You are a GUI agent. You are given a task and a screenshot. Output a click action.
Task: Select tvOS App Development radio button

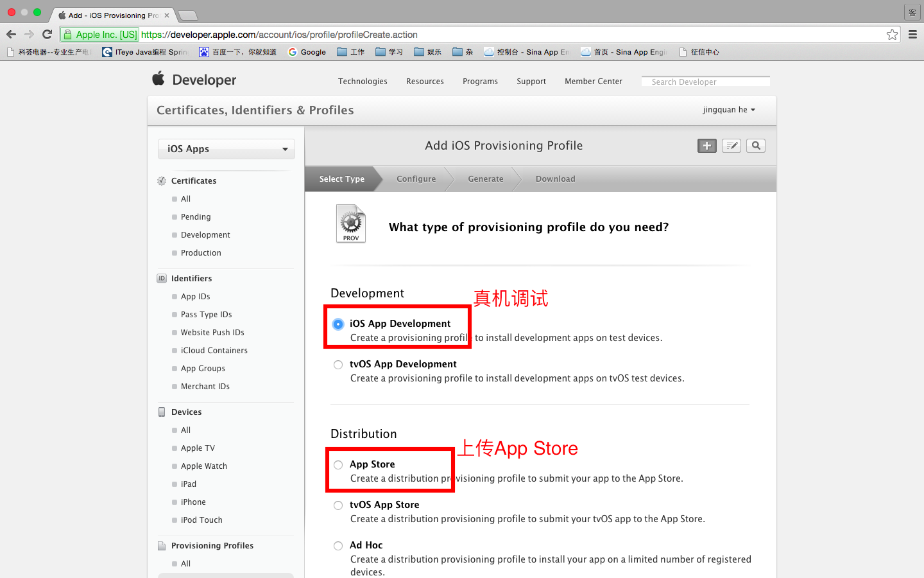[x=338, y=365]
